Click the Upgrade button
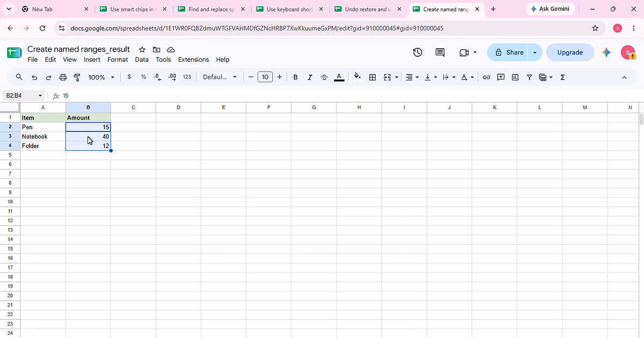 click(570, 53)
